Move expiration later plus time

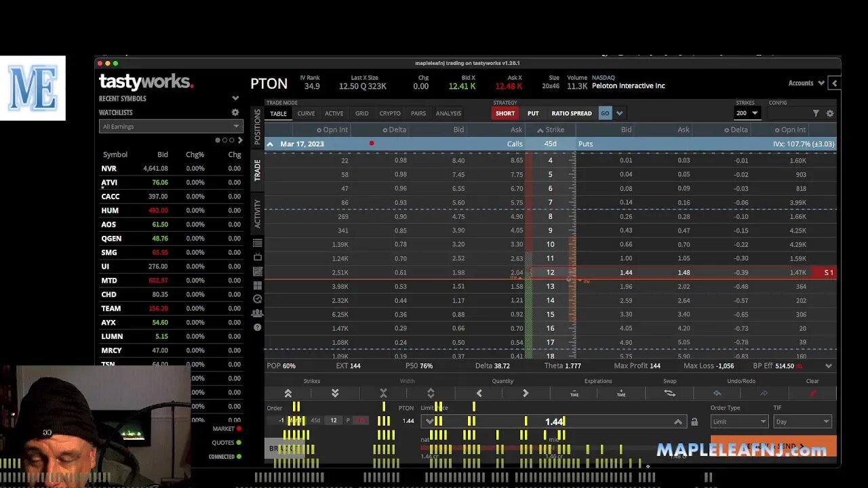coord(622,393)
